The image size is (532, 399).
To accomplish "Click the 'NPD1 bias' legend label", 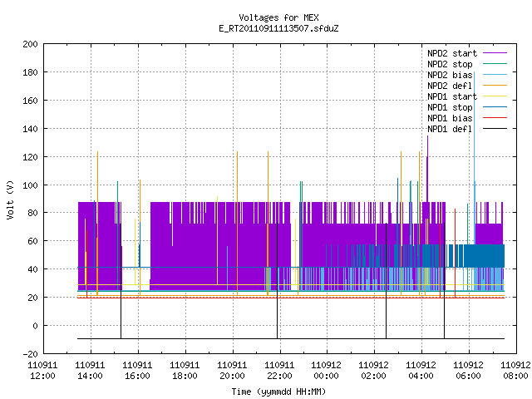I will click(450, 118).
